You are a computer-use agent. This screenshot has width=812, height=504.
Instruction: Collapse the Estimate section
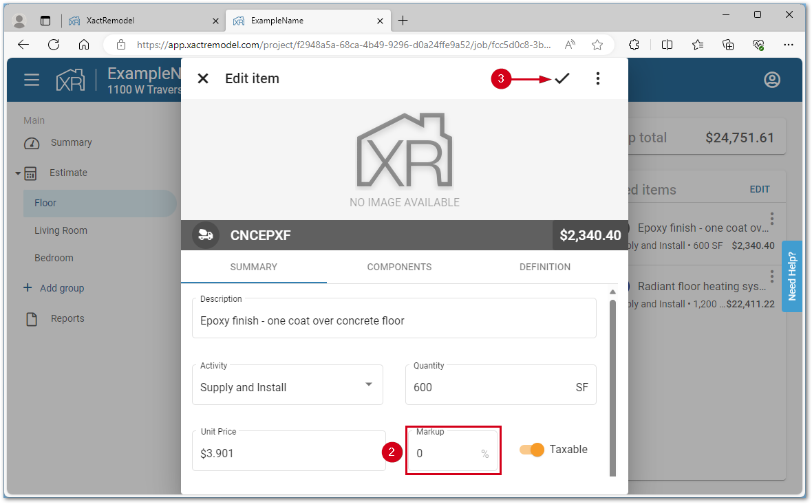pyautogui.click(x=17, y=173)
